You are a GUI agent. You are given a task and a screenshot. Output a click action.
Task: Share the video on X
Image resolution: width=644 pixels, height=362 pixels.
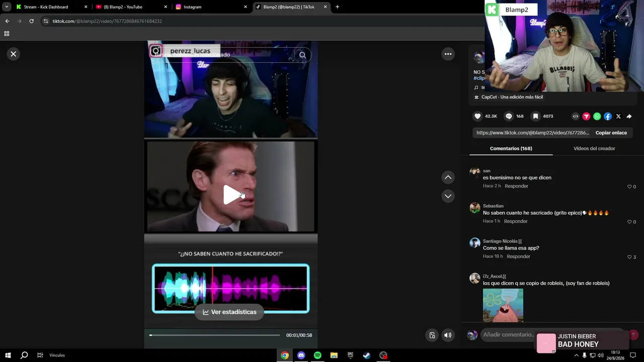pos(618,116)
